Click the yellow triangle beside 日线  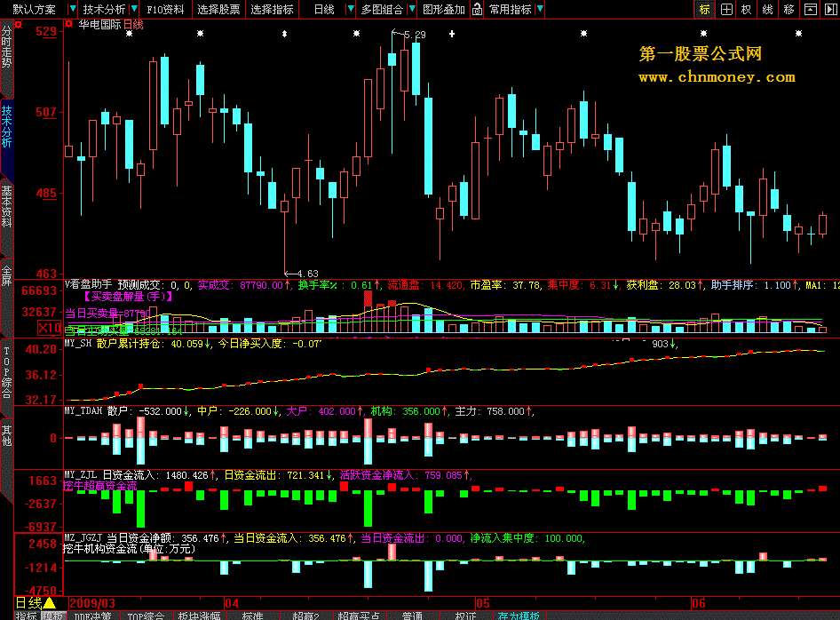coord(50,603)
